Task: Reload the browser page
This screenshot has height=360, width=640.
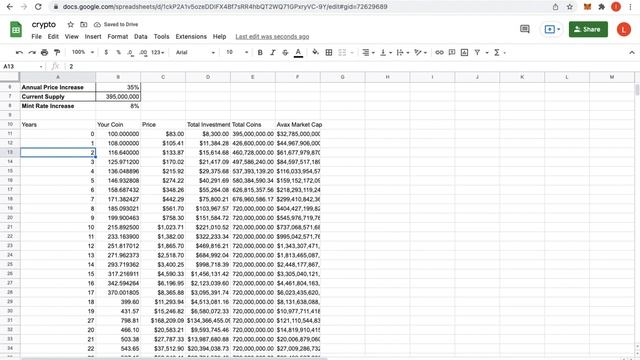Action: coord(38,7)
